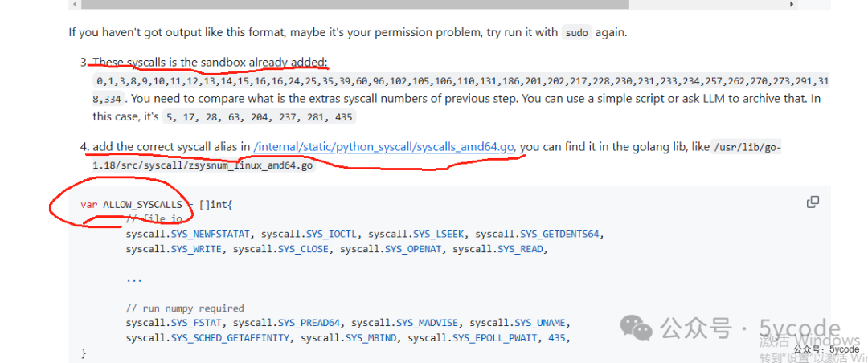Click the WeChat logo in the watermark
Screen dimensions: 868x363
[636, 328]
